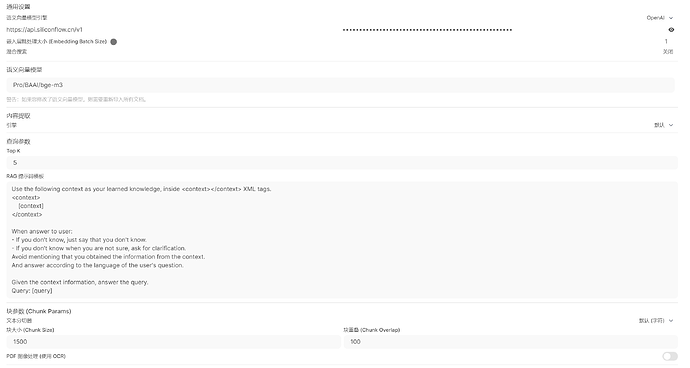Toggle the PDF OCR image processing switch
690x368 pixels.
[670, 356]
